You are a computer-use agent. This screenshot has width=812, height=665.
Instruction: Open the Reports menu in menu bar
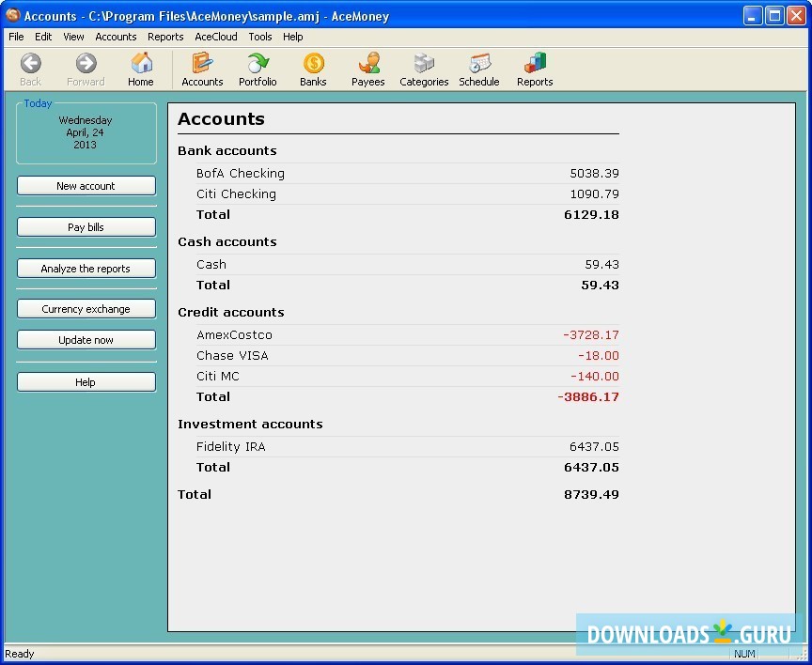(x=165, y=37)
